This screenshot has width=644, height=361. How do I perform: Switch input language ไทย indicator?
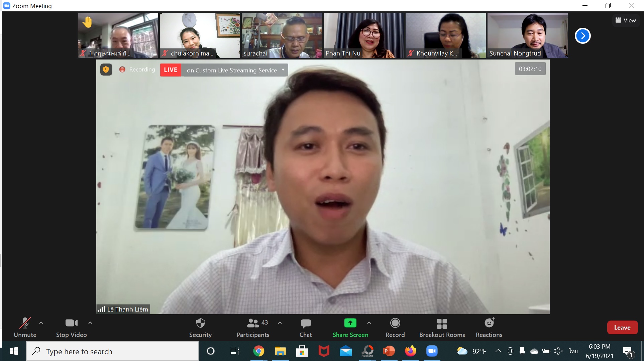pyautogui.click(x=573, y=351)
